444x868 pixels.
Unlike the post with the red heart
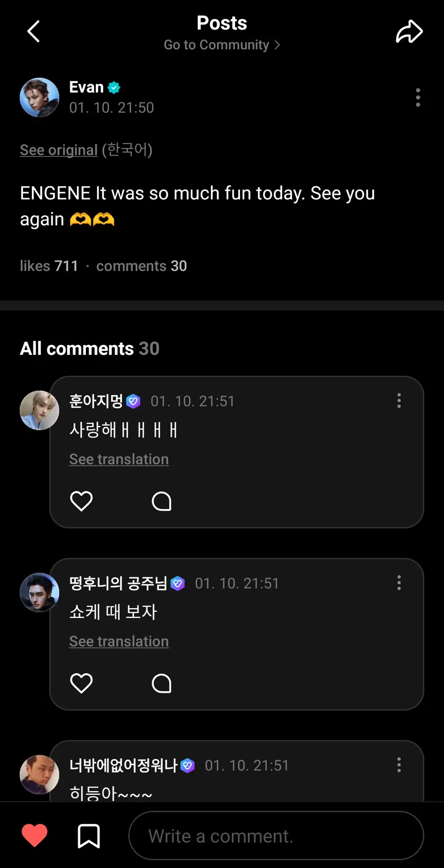34,835
